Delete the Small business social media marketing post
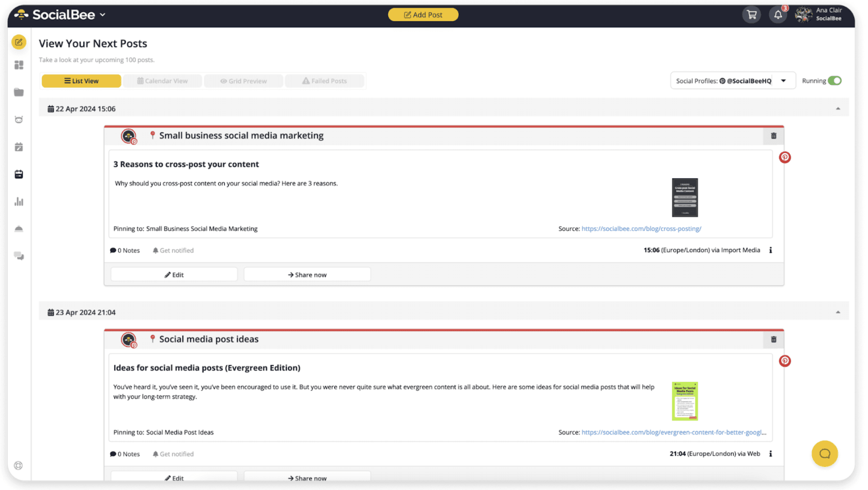 [773, 136]
